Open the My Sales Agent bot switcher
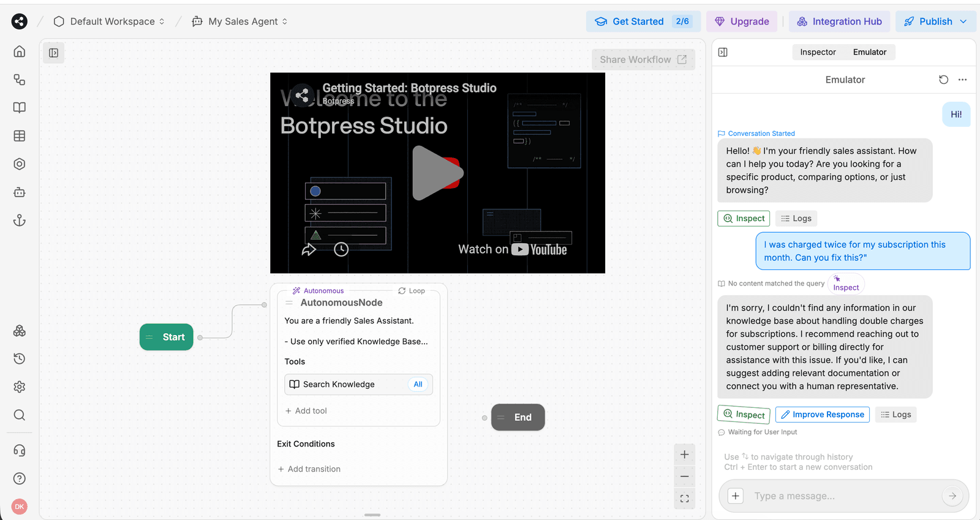Image resolution: width=980 pixels, height=520 pixels. (240, 21)
